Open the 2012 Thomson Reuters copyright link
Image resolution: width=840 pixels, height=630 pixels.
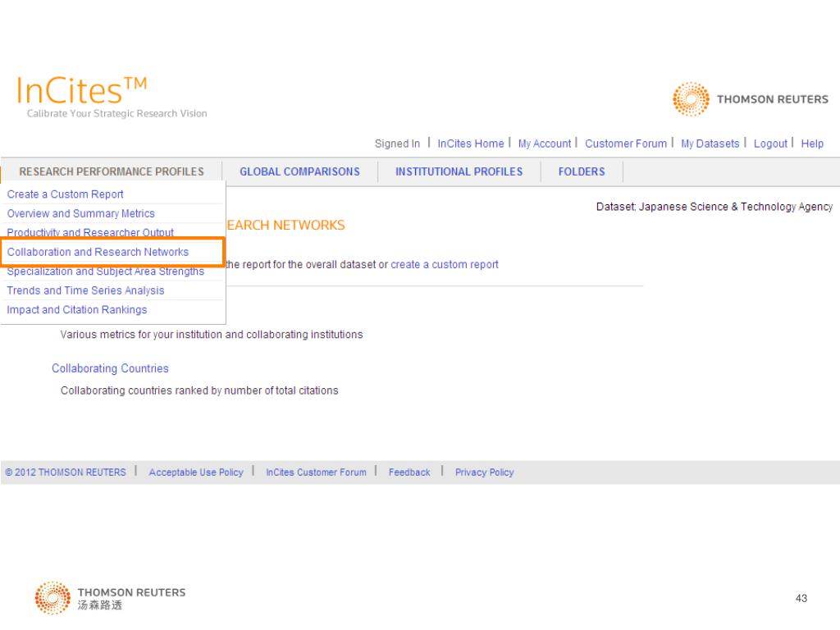click(x=66, y=472)
